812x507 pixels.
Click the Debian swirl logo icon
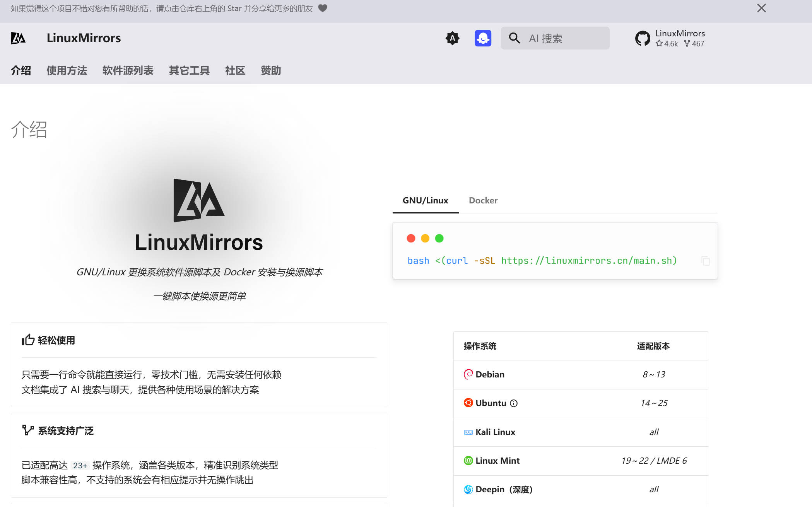click(468, 374)
